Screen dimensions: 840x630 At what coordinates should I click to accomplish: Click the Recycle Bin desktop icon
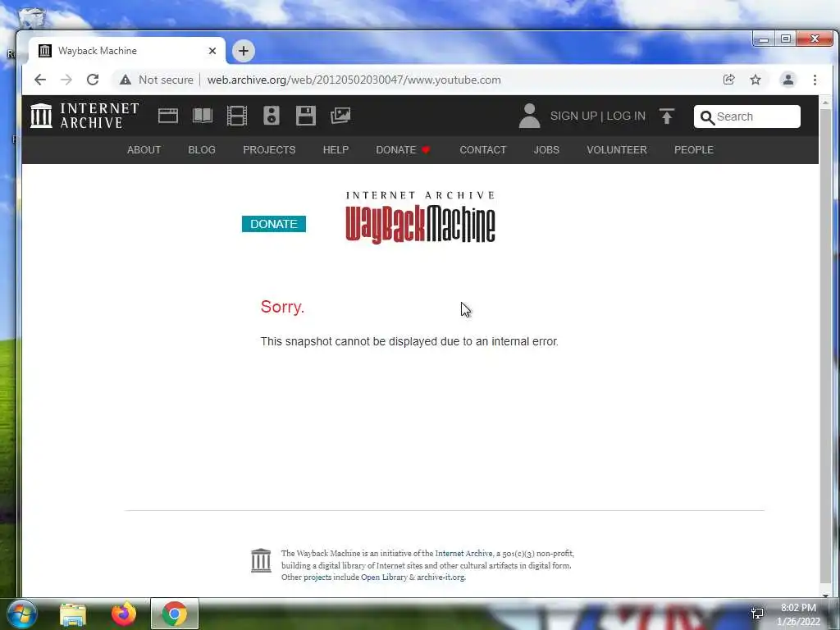click(32, 17)
